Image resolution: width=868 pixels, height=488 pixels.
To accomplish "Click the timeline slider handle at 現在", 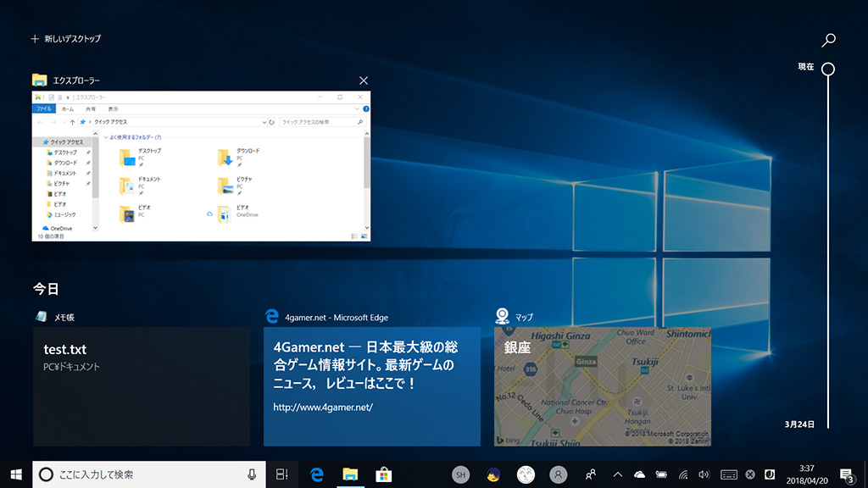I will point(828,69).
